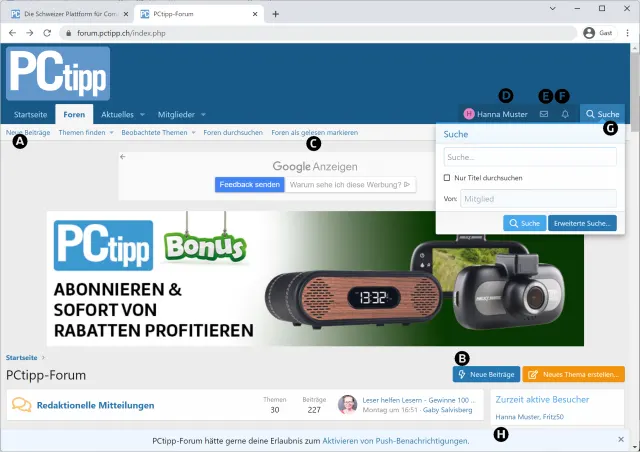Close the push notification banner
The height and width of the screenshot is (452, 640).
(x=621, y=439)
